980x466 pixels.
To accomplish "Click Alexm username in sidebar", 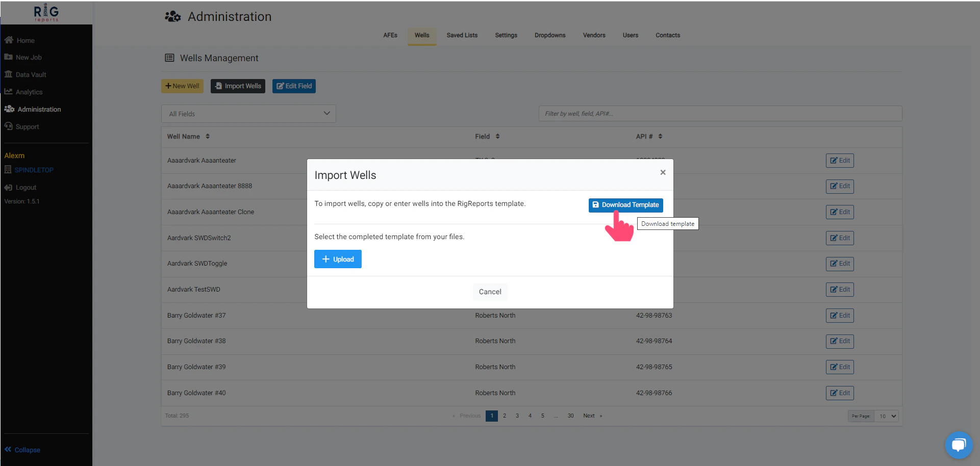I will point(14,156).
